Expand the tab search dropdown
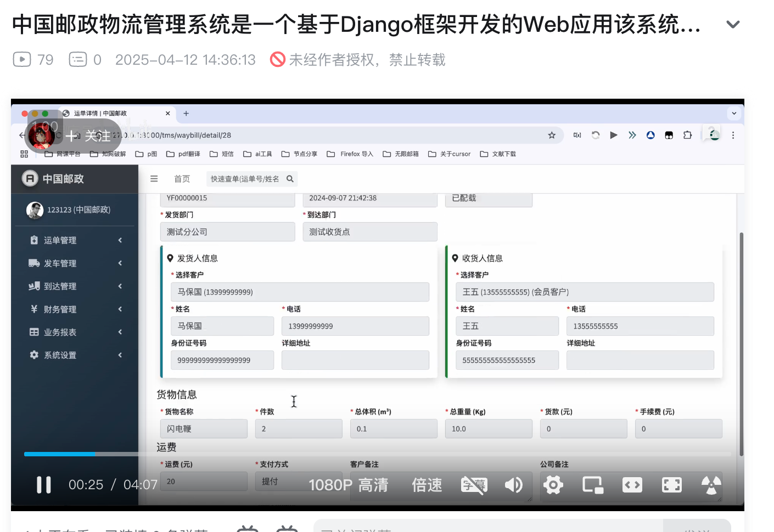The width and height of the screenshot is (774, 532). (x=734, y=114)
